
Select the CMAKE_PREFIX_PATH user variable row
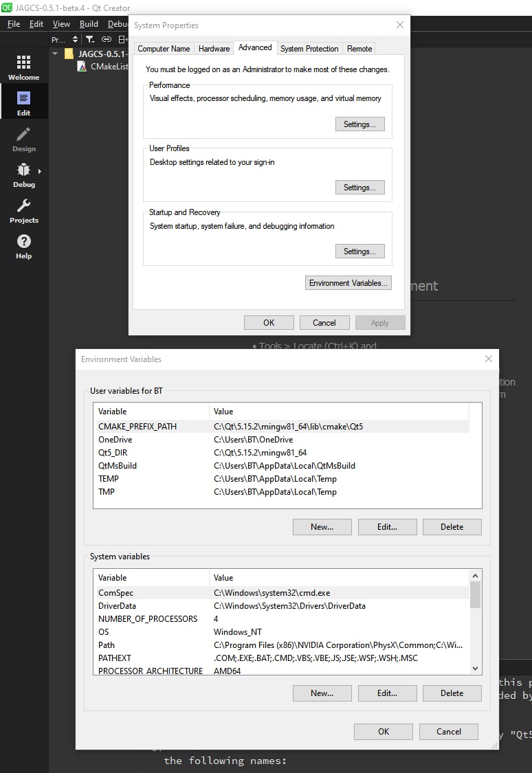(281, 427)
